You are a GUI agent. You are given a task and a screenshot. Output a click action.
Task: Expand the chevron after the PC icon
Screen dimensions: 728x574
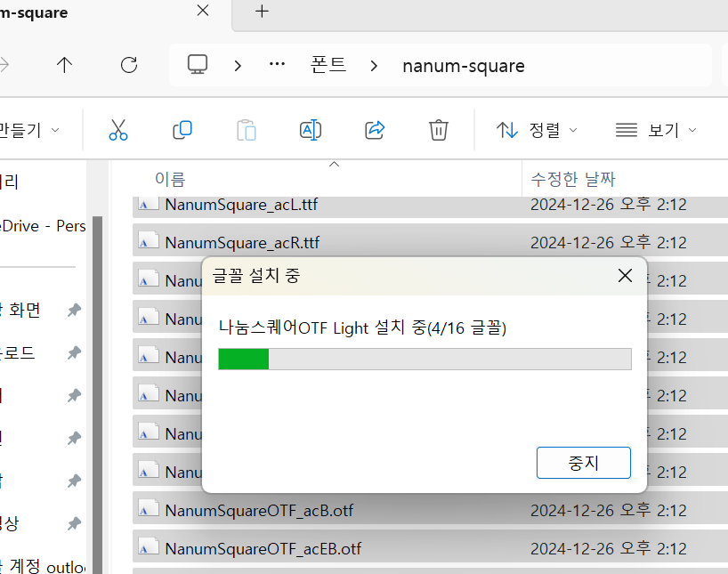238,66
